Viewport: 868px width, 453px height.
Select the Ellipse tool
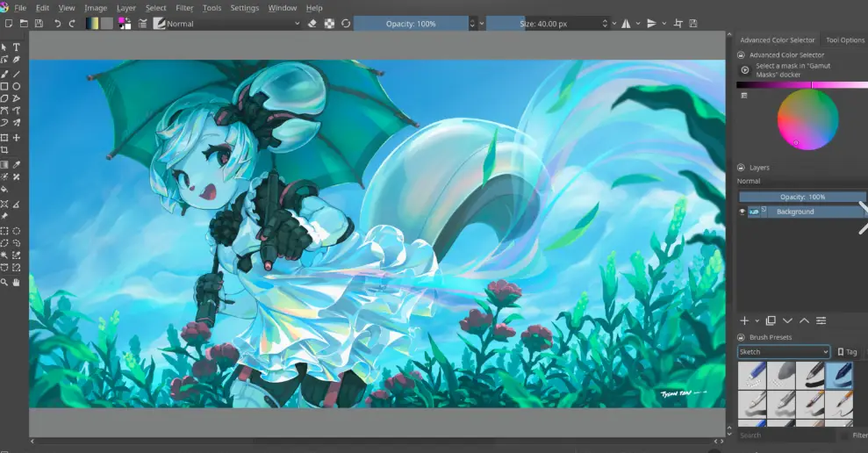point(17,86)
